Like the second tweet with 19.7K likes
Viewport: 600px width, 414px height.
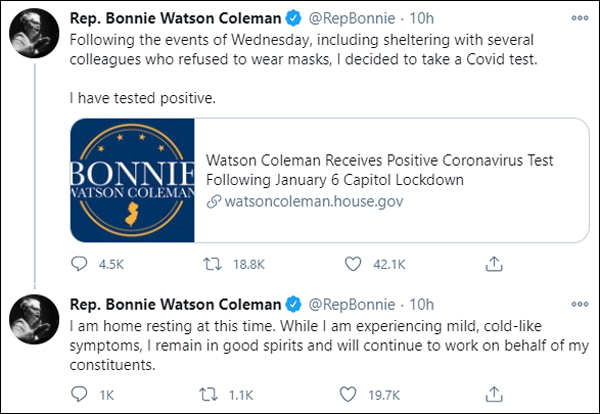point(352,395)
